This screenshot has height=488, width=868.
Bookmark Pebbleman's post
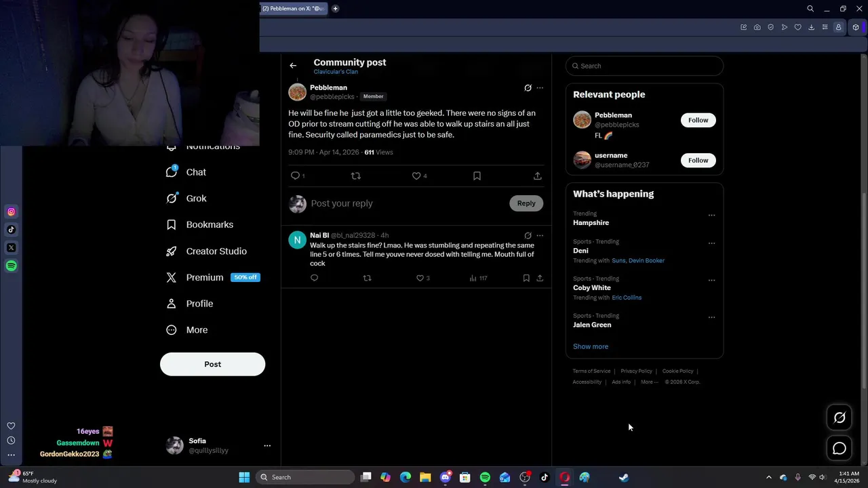coord(477,176)
